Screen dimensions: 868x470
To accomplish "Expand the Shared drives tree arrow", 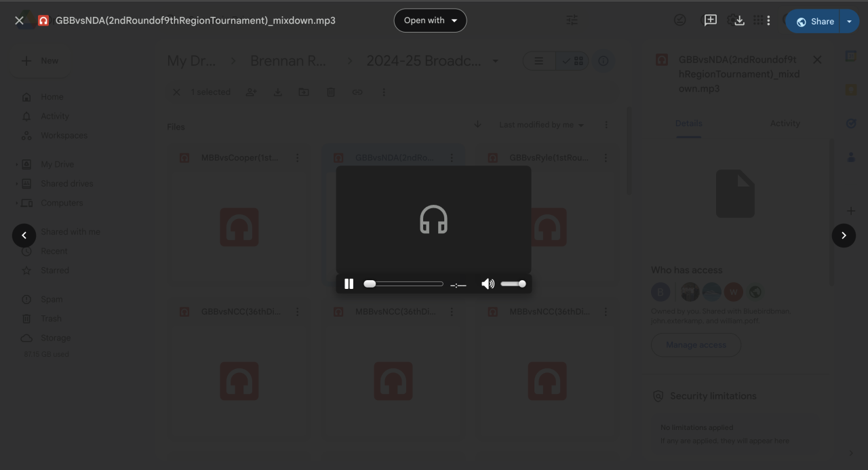I will (17, 183).
